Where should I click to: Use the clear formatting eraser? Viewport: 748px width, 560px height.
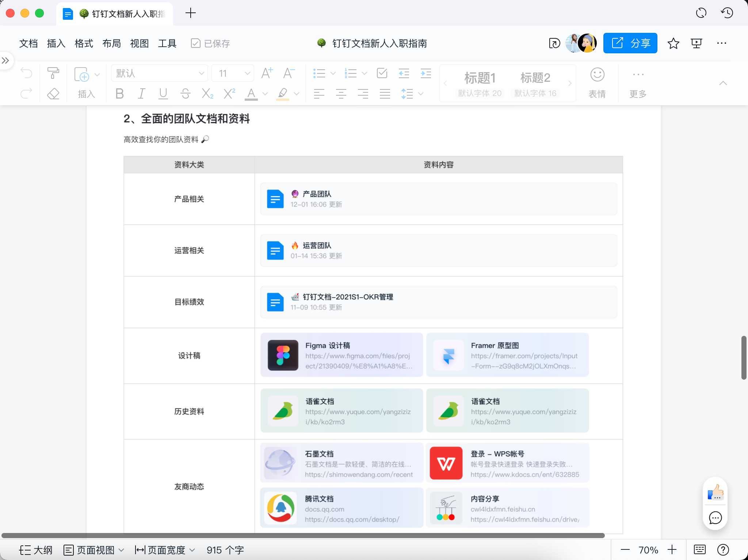coord(53,94)
